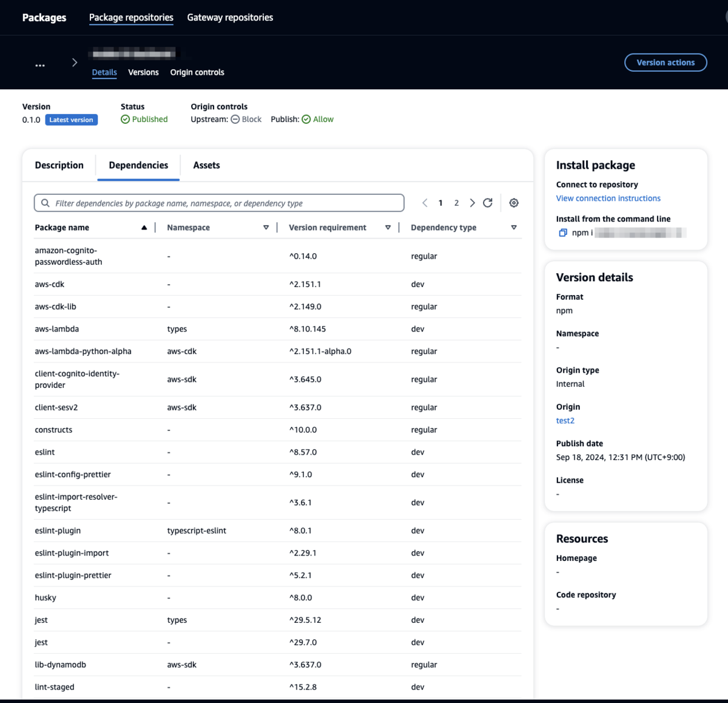Select husky package name
This screenshot has width=728, height=703.
(45, 598)
